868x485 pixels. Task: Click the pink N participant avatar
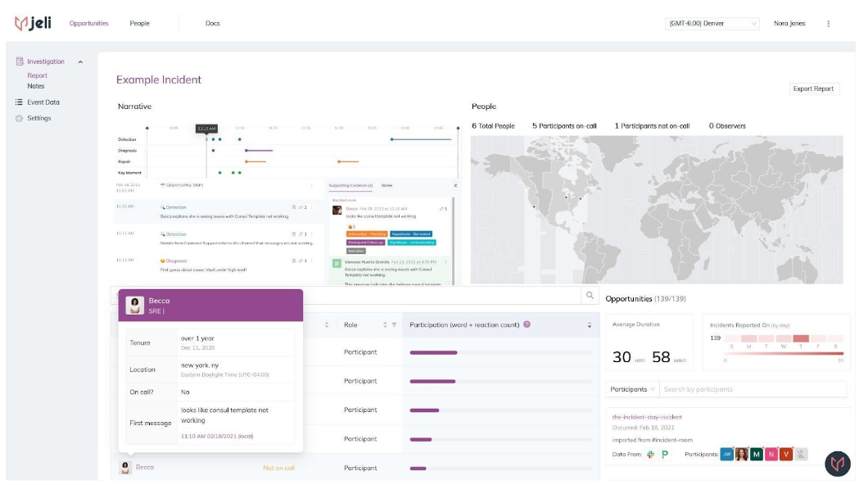(771, 455)
